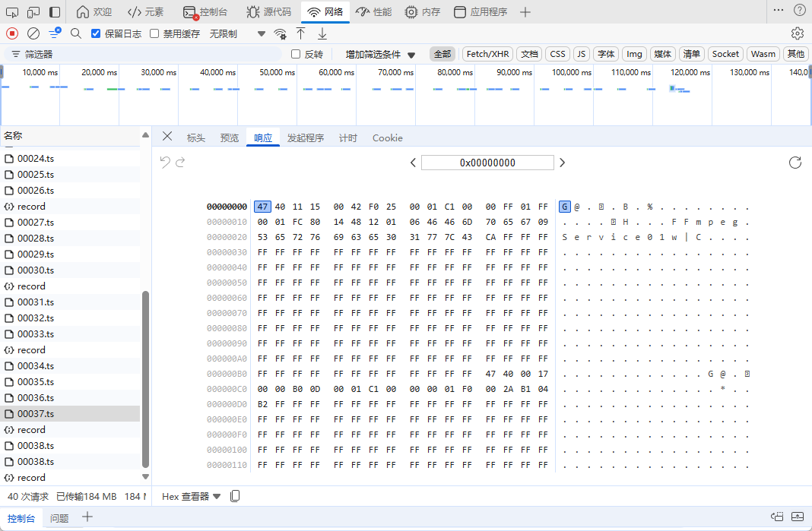Open the 问题 drawer tab
This screenshot has width=812, height=531.
(x=59, y=518)
